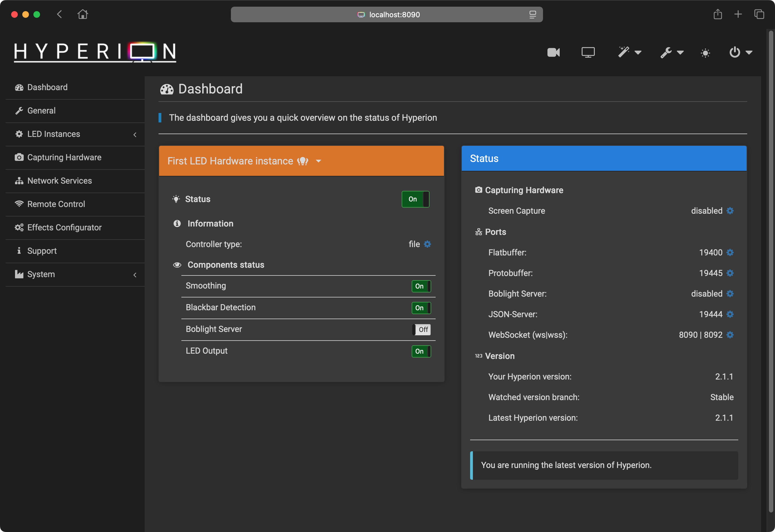
Task: Click gear beside WebSocket ports
Action: click(x=730, y=335)
